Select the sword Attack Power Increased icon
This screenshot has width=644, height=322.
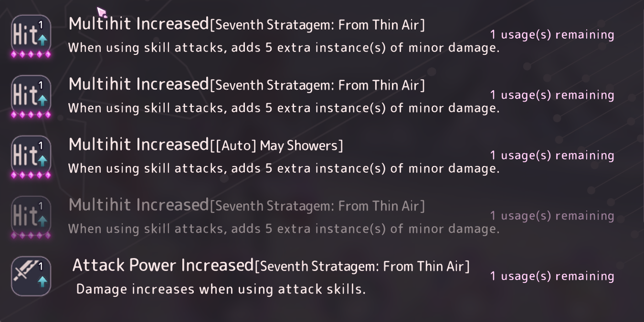[x=31, y=276]
